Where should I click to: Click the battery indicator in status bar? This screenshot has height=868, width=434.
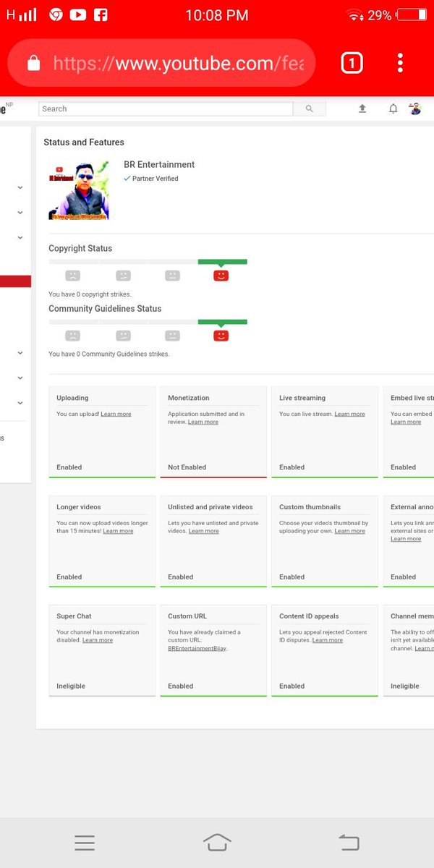point(412,14)
